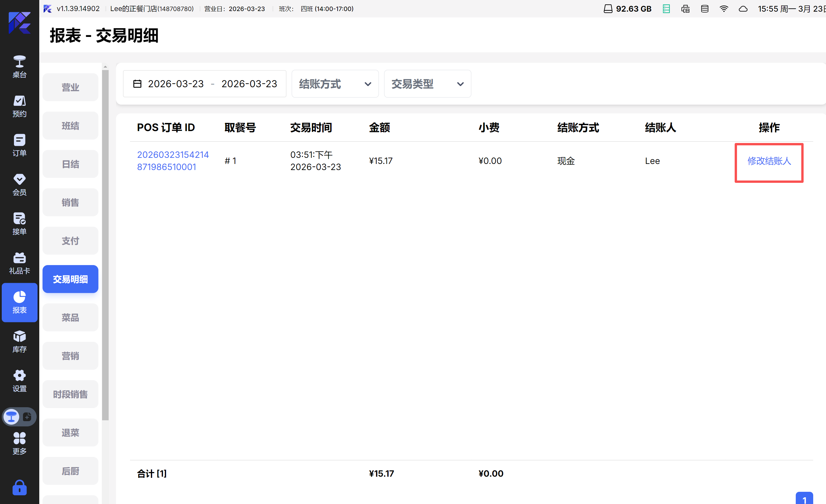Screen dimensions: 826x504
Task: Switch to the 日结 report tab
Action: [x=70, y=164]
